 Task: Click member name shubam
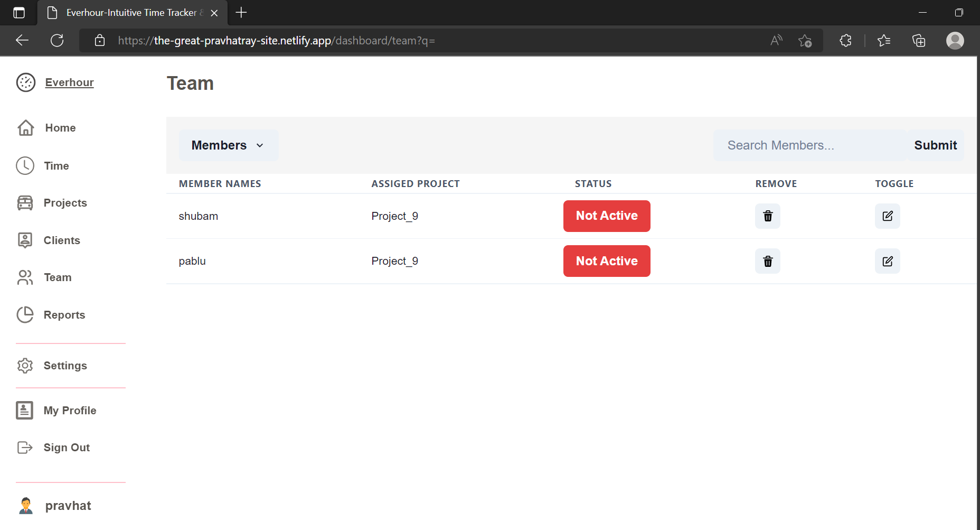[x=198, y=216]
